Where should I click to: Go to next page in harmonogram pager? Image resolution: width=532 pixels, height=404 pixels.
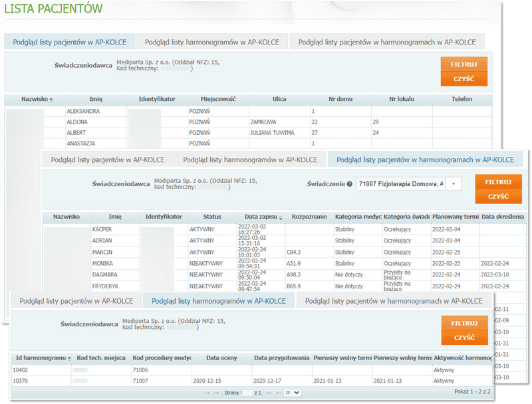[269, 393]
